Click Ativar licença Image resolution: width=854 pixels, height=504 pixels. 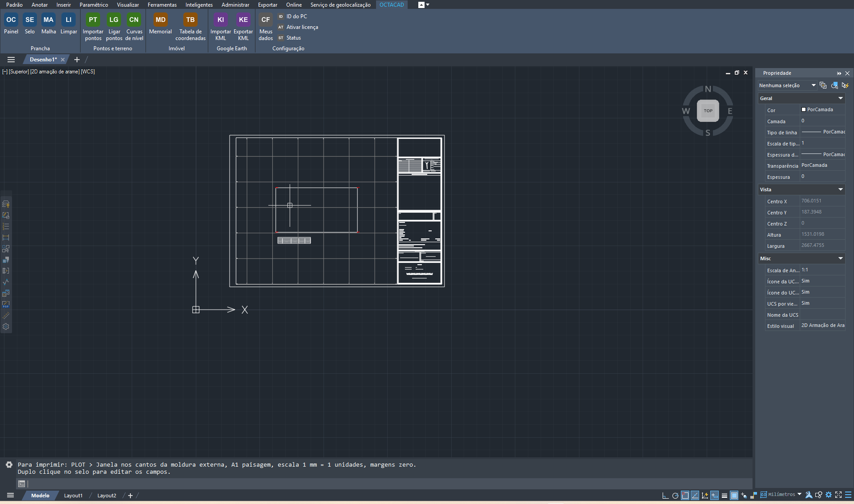click(x=298, y=27)
